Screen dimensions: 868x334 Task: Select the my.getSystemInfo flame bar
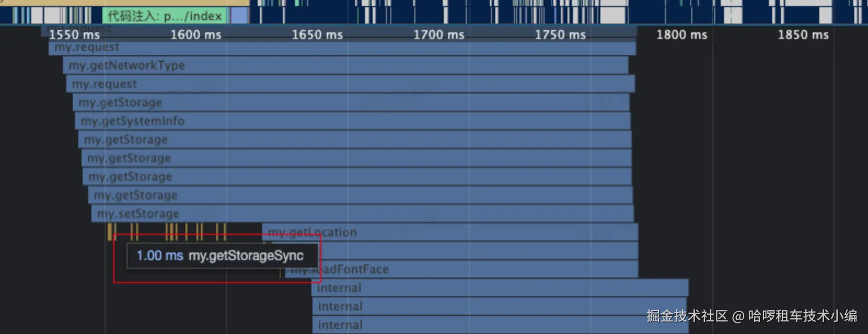click(352, 121)
